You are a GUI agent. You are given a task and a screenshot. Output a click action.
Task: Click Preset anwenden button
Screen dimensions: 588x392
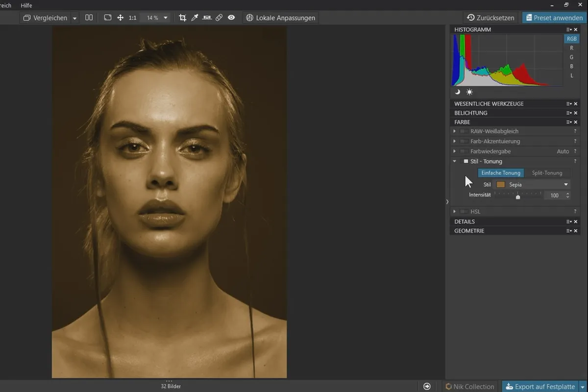point(555,18)
